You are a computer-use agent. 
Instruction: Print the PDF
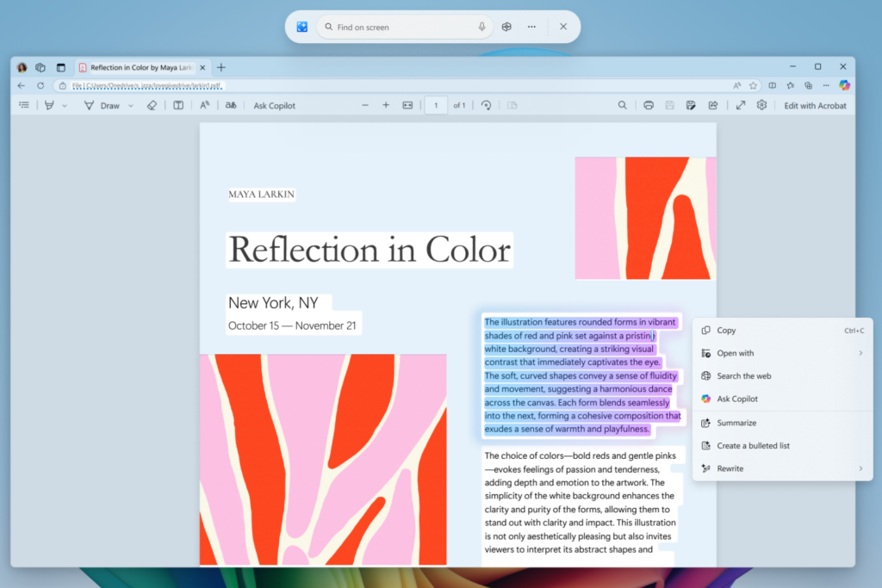(649, 104)
